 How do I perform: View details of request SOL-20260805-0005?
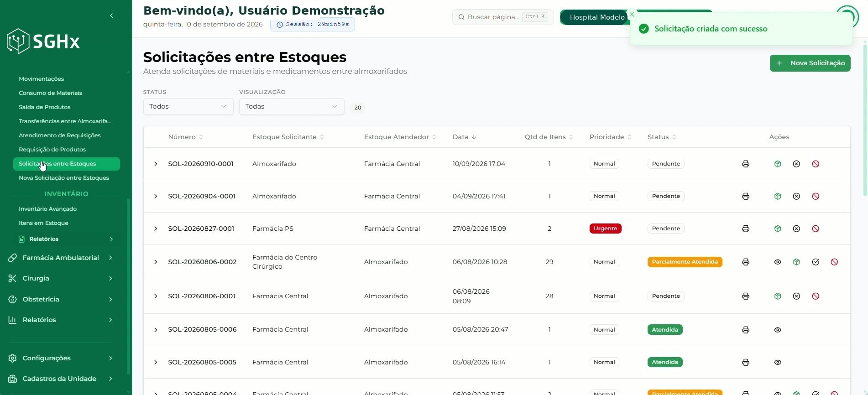tap(778, 362)
